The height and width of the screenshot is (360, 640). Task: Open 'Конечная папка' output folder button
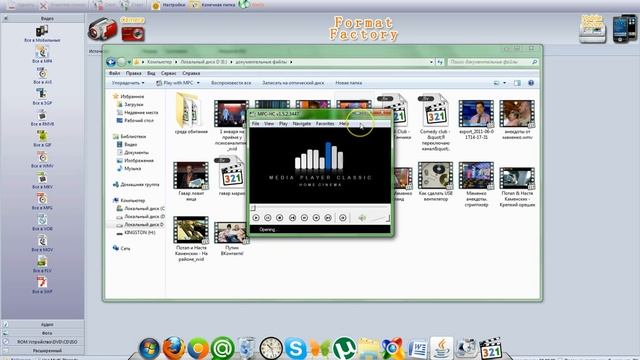(212, 5)
